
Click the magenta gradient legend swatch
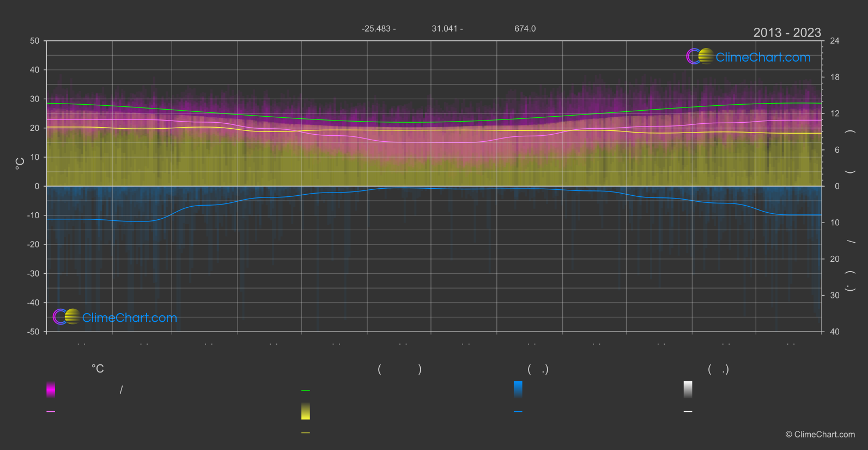point(51,389)
